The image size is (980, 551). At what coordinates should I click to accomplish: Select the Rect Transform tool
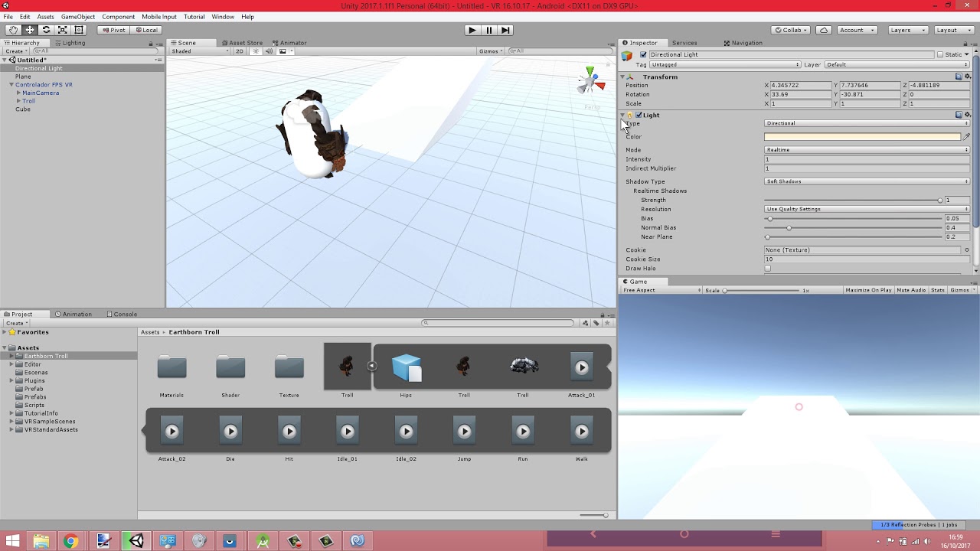(79, 30)
